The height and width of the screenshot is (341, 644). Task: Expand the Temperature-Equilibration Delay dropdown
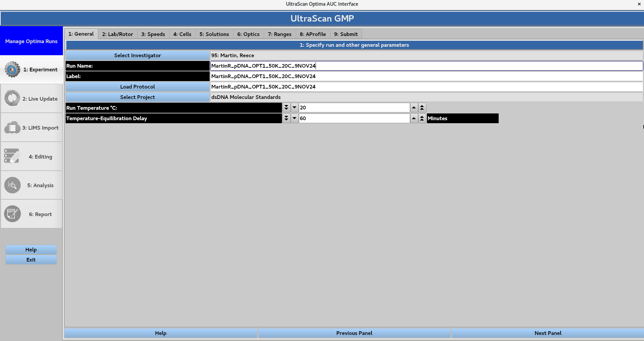(294, 118)
